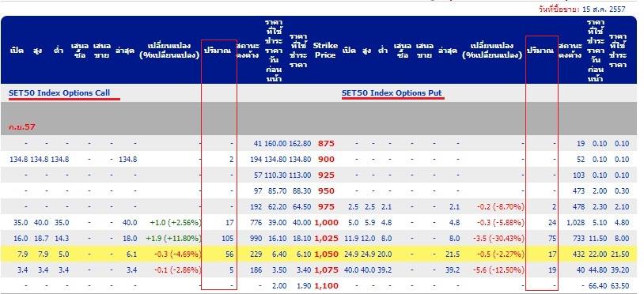Click call last price 134.8 cell
644x294 pixels.
click(127, 159)
